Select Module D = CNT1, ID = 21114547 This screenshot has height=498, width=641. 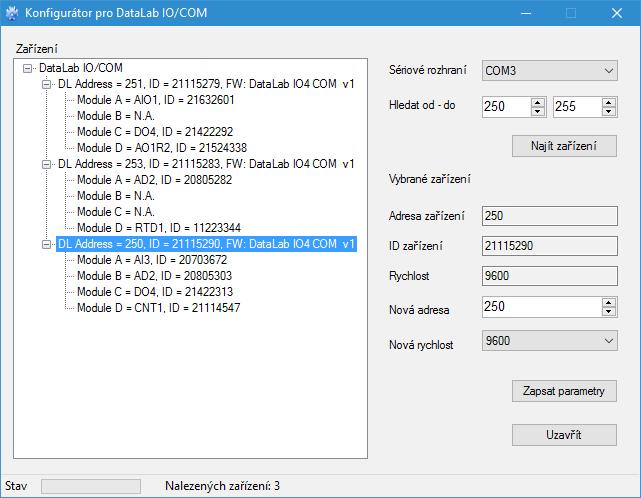(x=159, y=307)
